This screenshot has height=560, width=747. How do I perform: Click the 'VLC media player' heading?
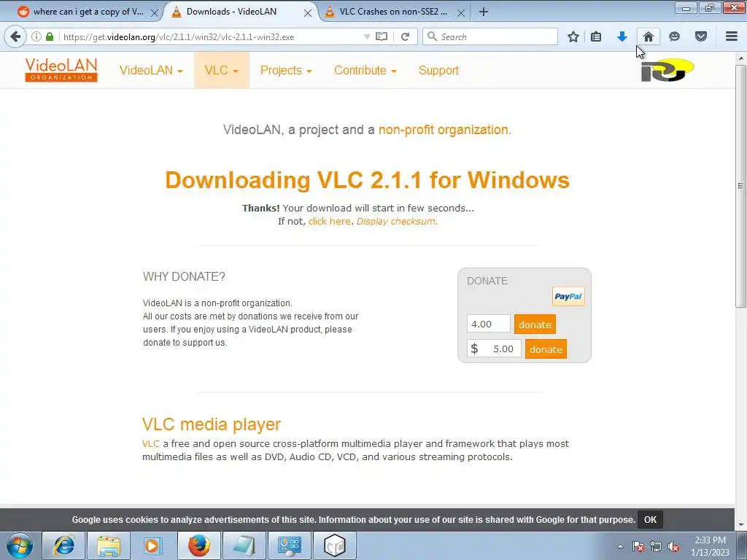point(212,424)
